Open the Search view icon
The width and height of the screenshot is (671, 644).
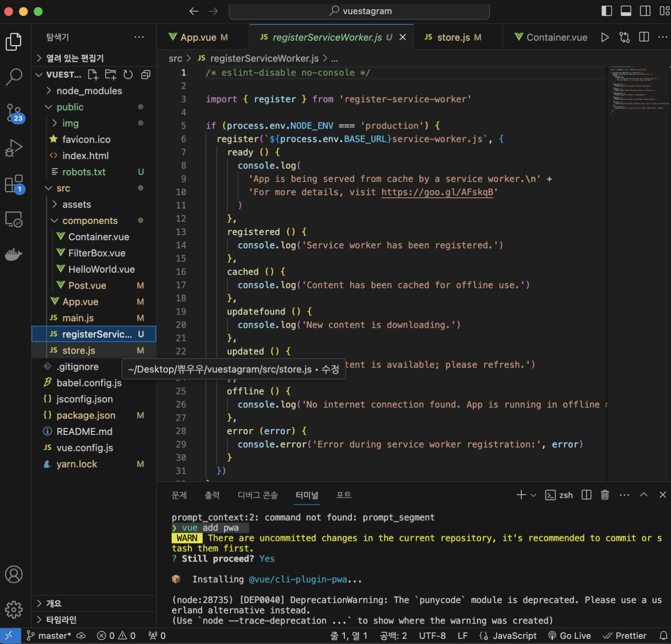click(x=14, y=77)
